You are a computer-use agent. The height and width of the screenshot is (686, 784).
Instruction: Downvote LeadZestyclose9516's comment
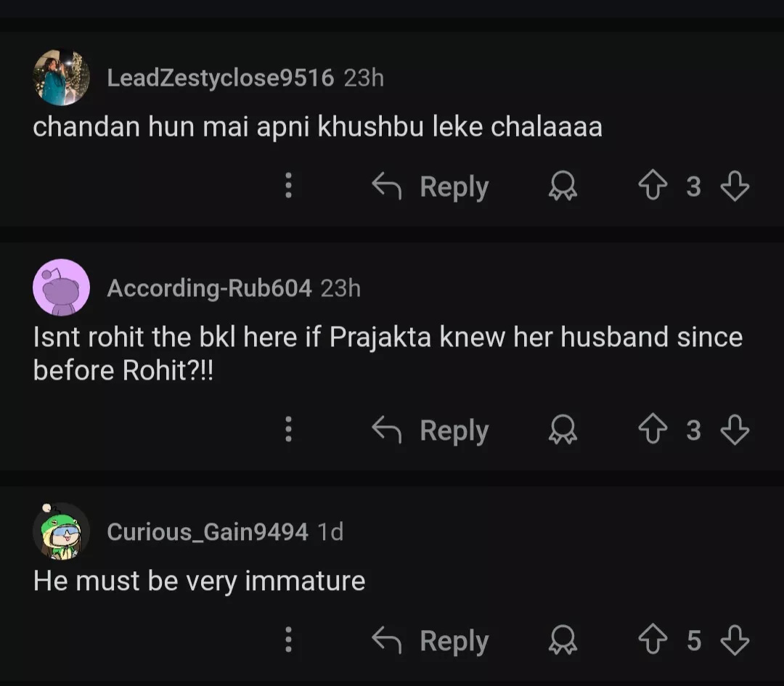pos(735,187)
